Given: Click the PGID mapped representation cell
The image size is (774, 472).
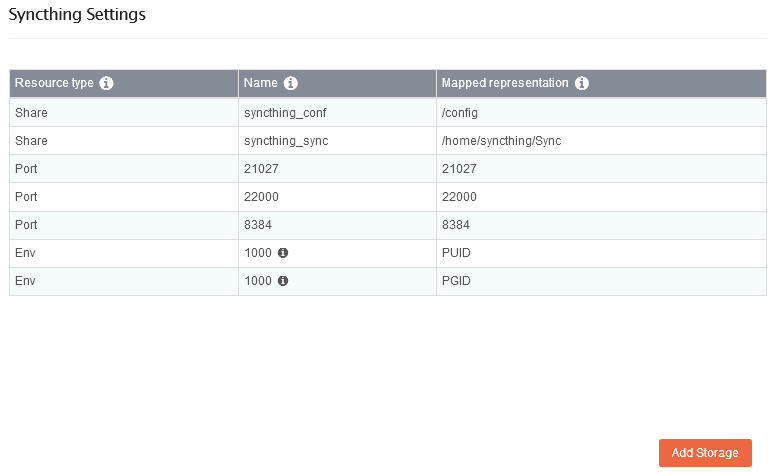Looking at the screenshot, I should pos(601,281).
